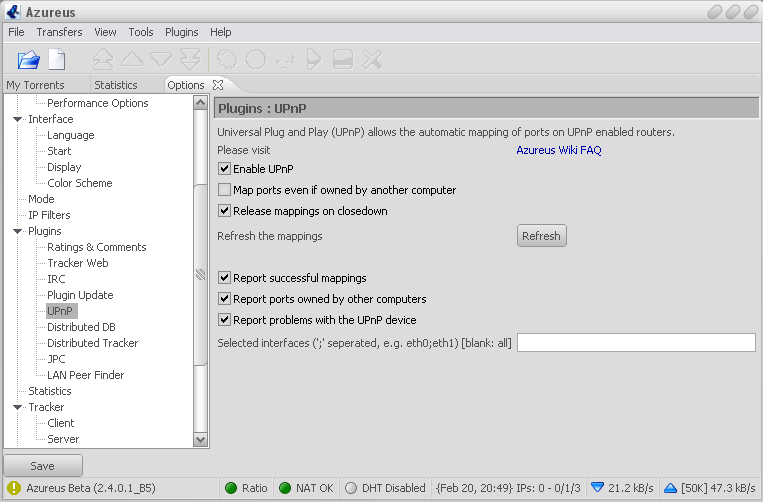763x502 pixels.
Task: Check Map ports even if owned by another computer
Action: coord(224,190)
